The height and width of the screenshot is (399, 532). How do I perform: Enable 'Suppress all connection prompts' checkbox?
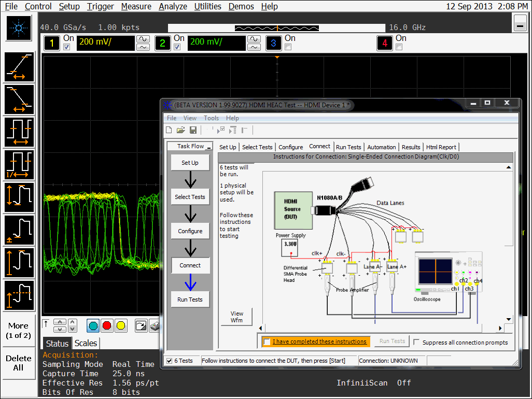click(416, 342)
